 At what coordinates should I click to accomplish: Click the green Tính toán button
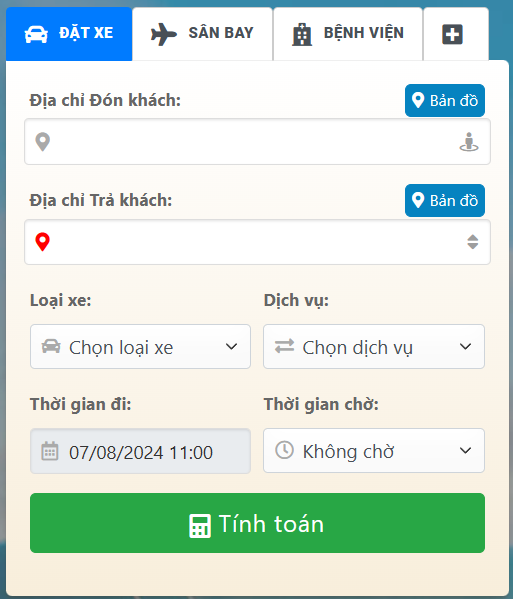pos(257,523)
